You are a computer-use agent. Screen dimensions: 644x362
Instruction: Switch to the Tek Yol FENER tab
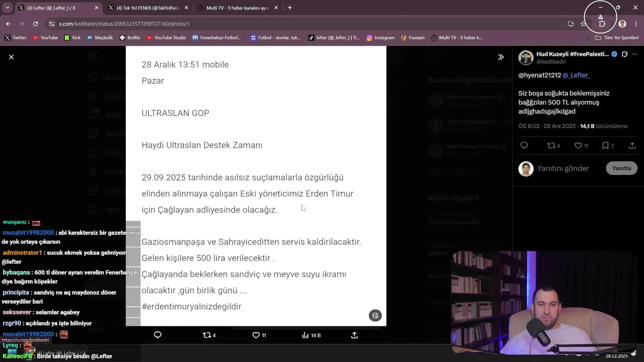tap(148, 8)
